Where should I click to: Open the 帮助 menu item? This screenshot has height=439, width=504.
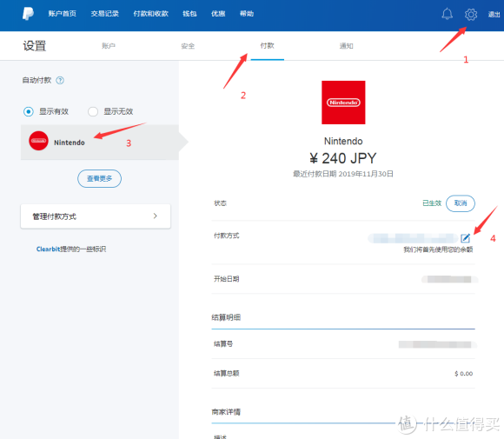pos(247,14)
